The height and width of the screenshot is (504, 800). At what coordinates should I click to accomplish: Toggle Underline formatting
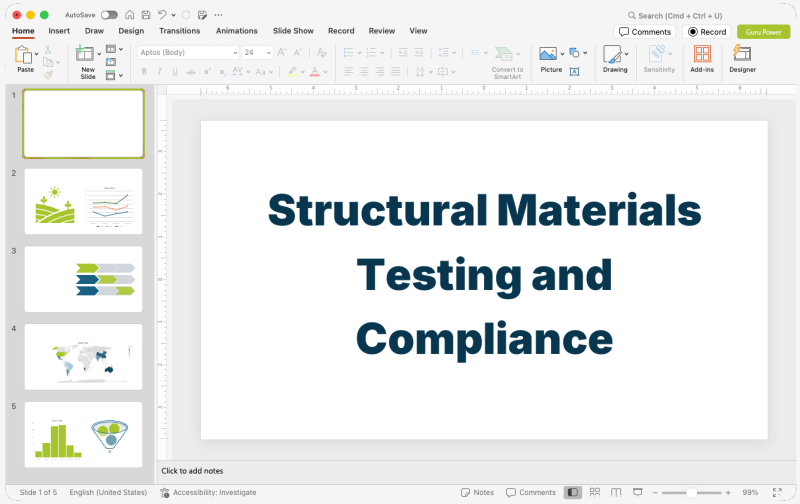175,71
